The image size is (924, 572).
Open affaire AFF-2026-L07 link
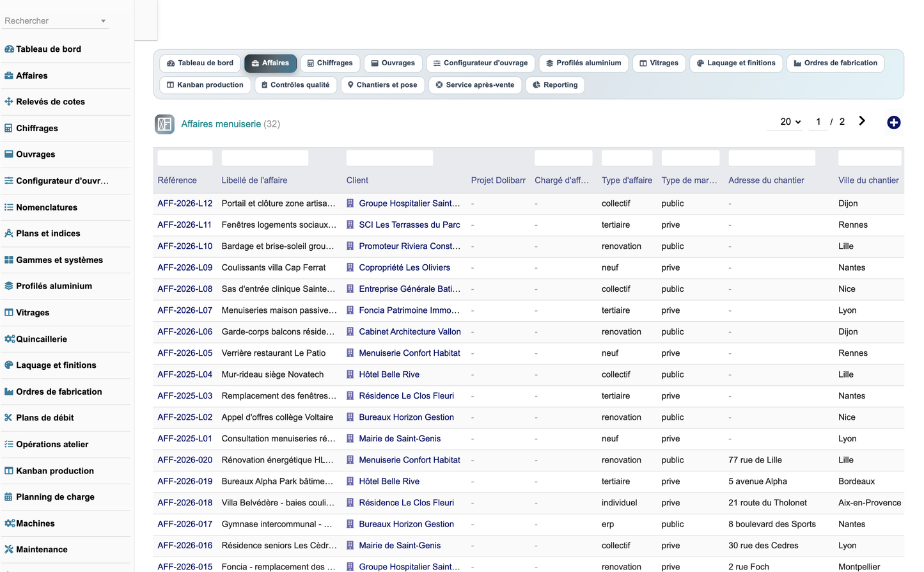pos(185,310)
